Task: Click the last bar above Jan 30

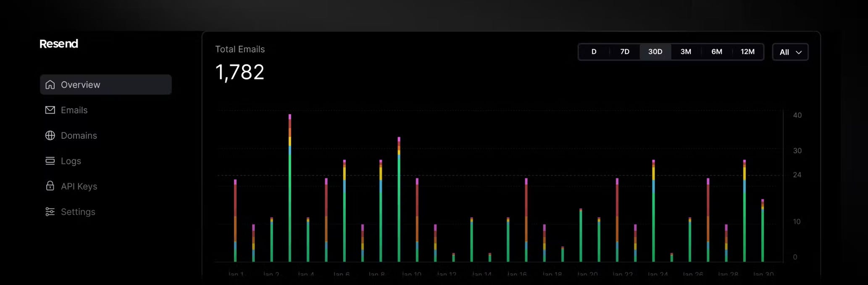Action: [x=763, y=230]
